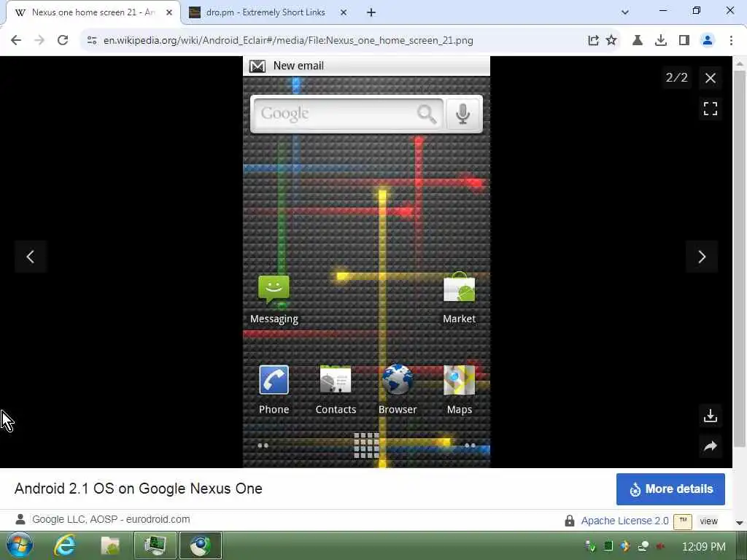View site information icon in address bar
Image resolution: width=747 pixels, height=560 pixels.
pos(92,41)
